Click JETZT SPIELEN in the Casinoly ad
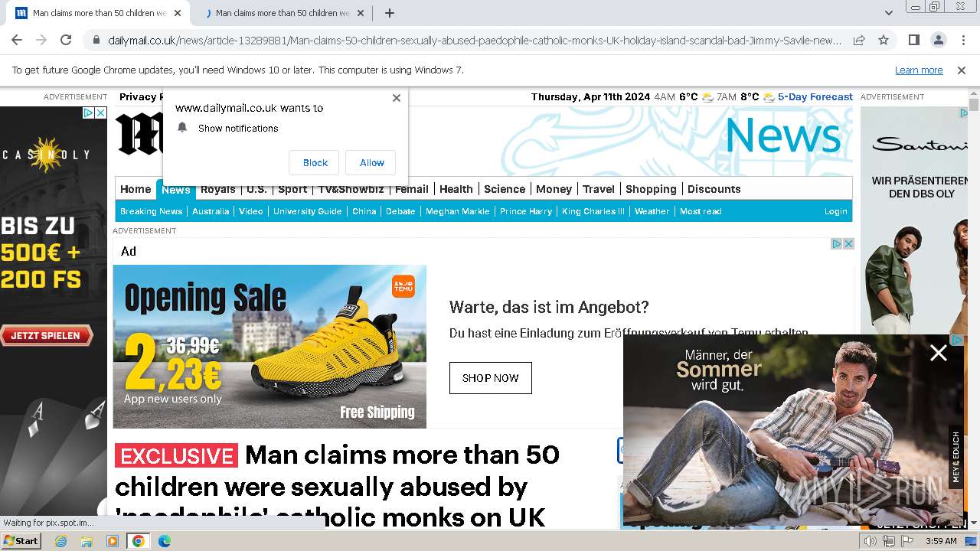The width and height of the screenshot is (980, 551). tap(46, 335)
